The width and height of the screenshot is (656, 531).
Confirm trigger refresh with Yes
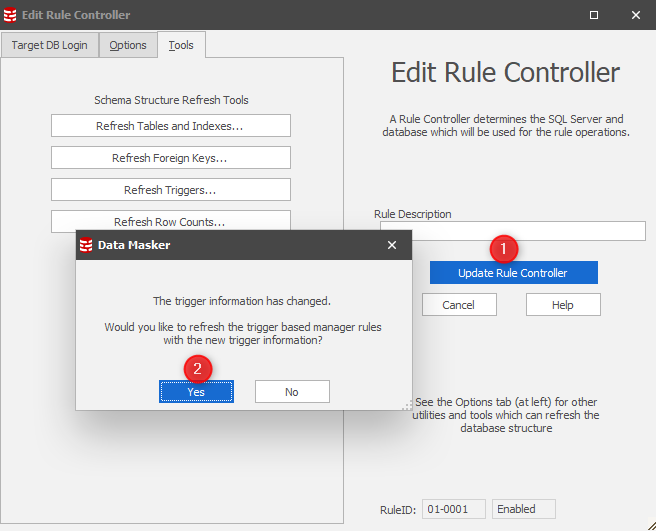[x=196, y=392]
